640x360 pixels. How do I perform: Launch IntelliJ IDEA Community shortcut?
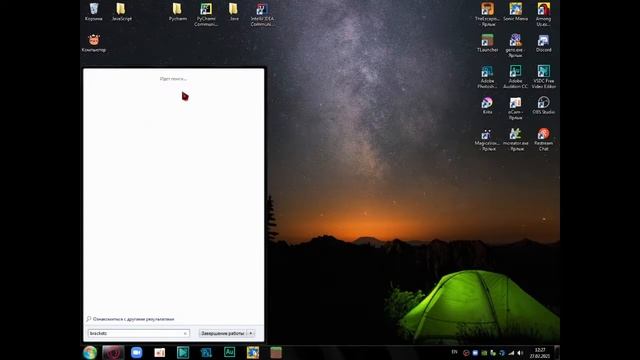coord(262,14)
